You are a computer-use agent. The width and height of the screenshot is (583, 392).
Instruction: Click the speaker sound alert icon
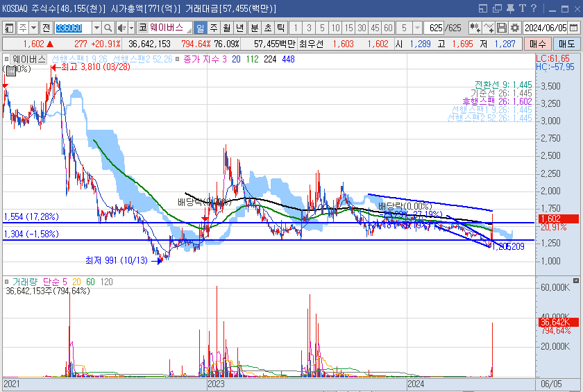click(x=121, y=28)
